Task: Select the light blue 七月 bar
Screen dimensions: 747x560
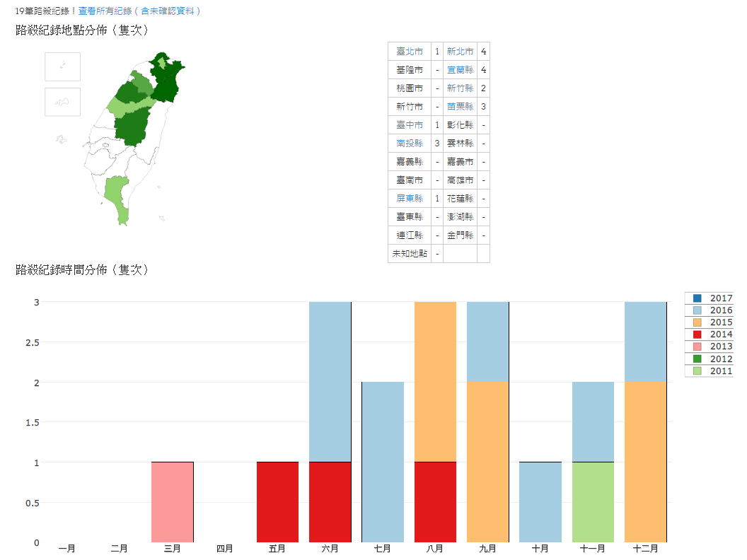Action: [x=383, y=462]
